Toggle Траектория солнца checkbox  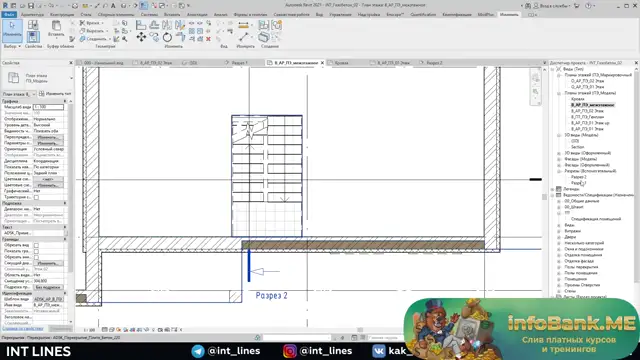click(x=36, y=197)
